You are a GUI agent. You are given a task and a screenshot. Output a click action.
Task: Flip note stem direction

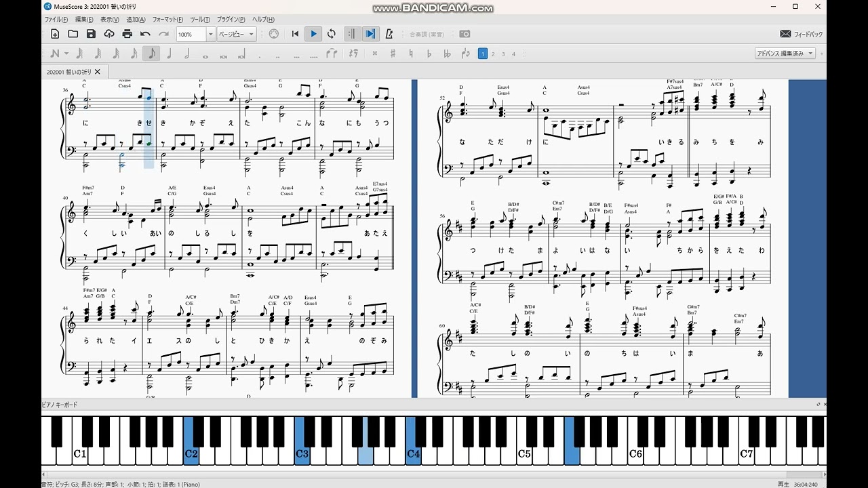(465, 54)
